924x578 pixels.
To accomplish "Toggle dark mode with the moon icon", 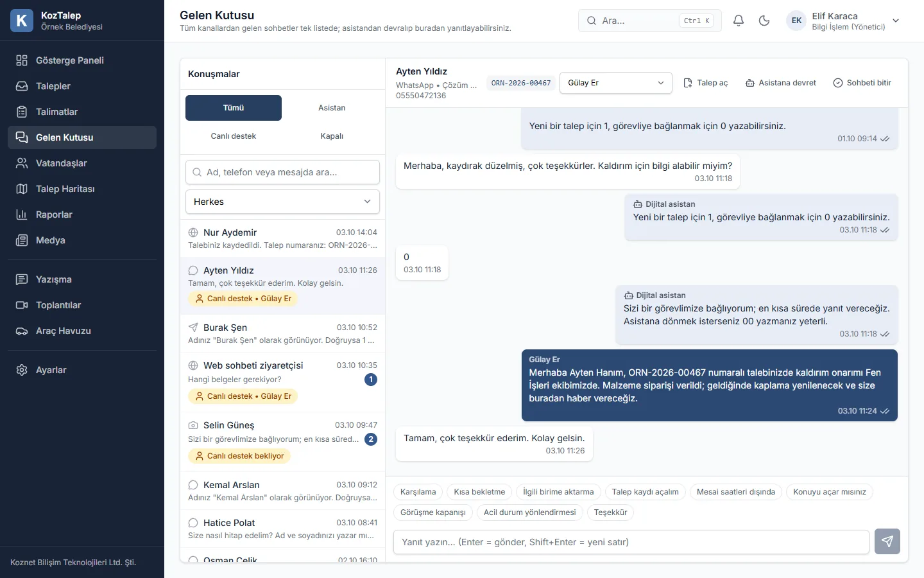I will [x=764, y=21].
